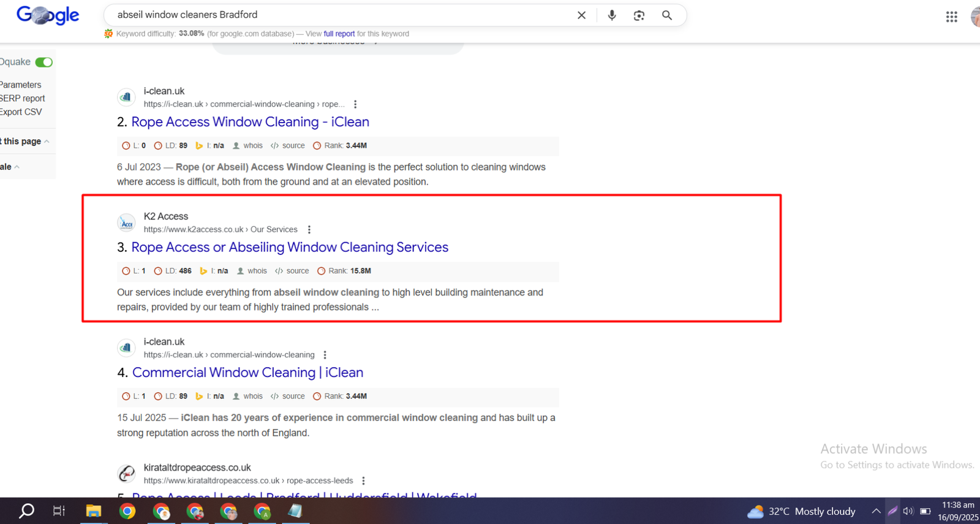The height and width of the screenshot is (524, 980).
Task: Select Export CSV in the sidebar
Action: [21, 112]
